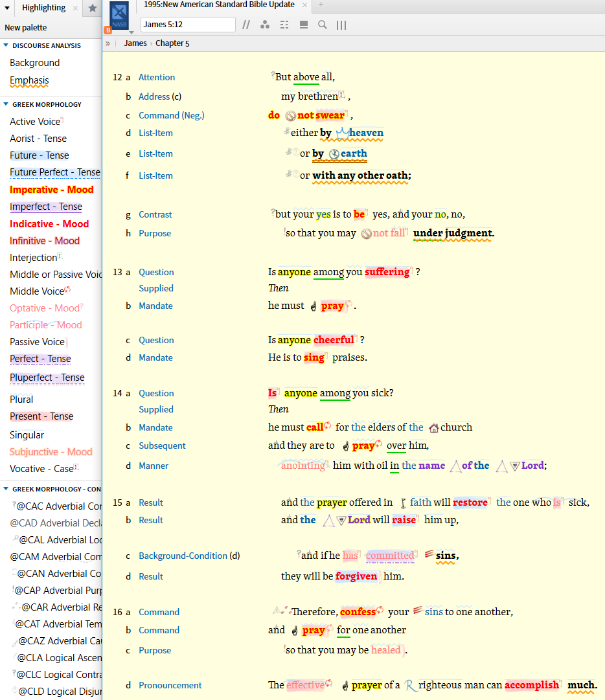Click the Contrast label in verse 12g

click(x=155, y=215)
